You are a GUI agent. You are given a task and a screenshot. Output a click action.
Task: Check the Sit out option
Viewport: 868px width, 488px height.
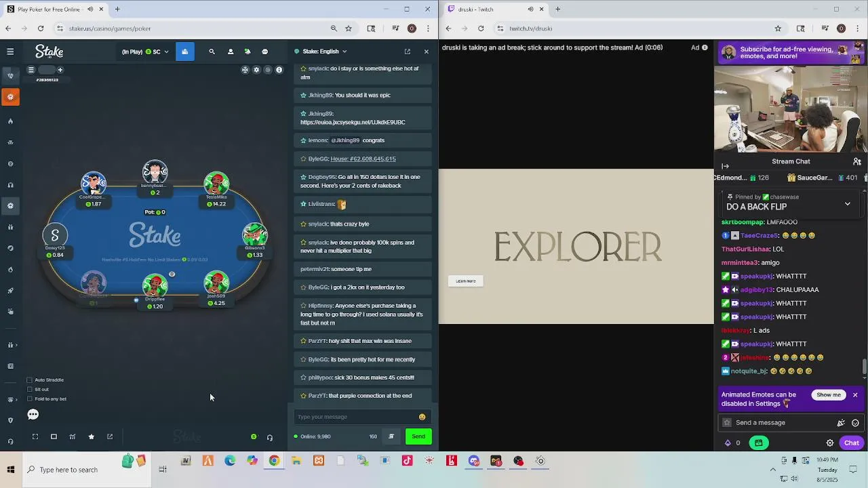tap(29, 390)
